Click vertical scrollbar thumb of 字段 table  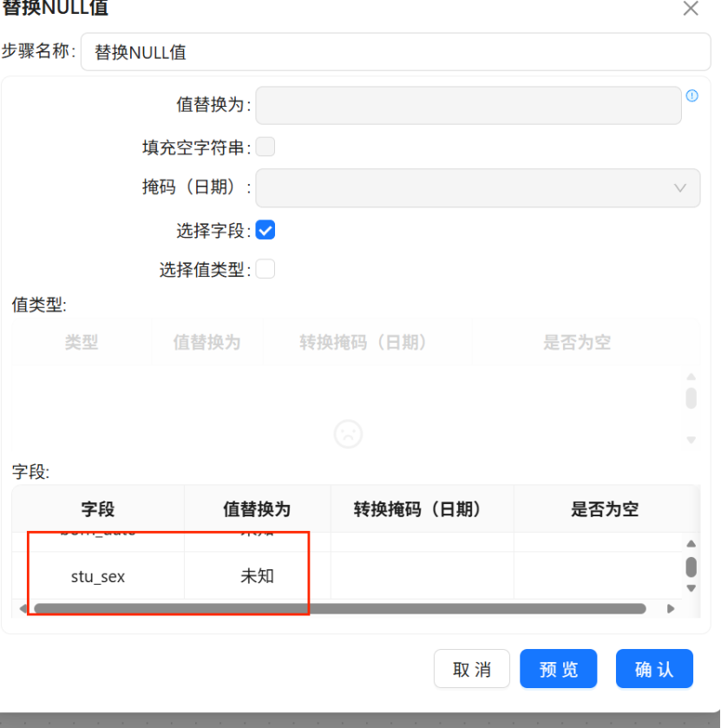(691, 567)
